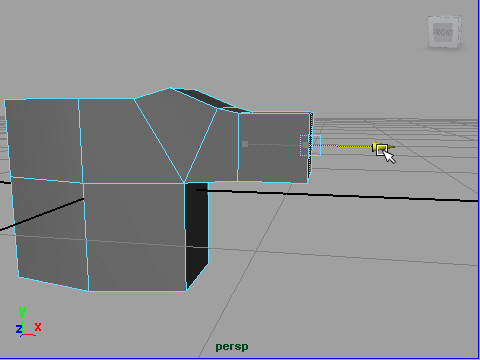The image size is (480, 360).
Task: Grab the yellow extrude manipulator handle
Action: click(382, 148)
